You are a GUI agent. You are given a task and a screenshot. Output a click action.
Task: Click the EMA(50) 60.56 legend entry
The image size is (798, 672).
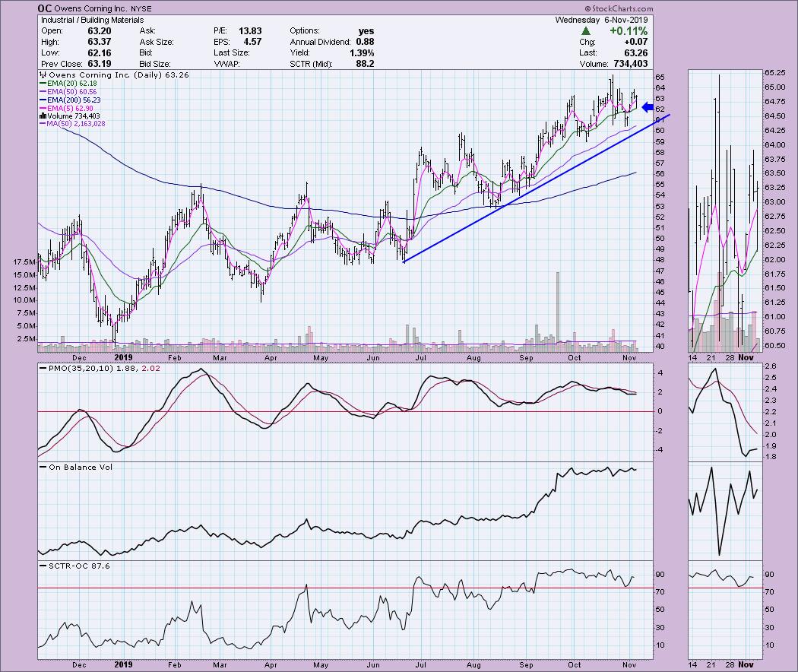click(68, 92)
